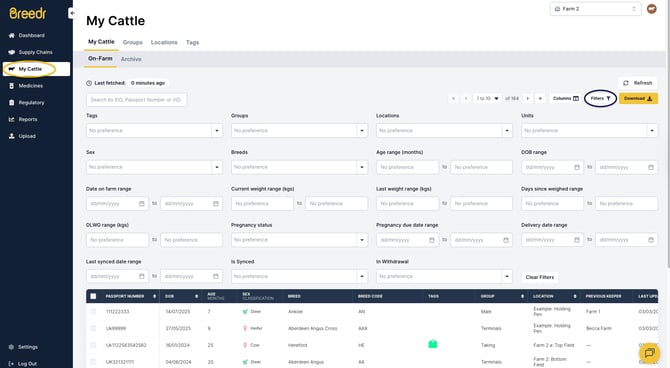670x368 pixels.
Task: Open the Reports section
Action: (x=24, y=119)
